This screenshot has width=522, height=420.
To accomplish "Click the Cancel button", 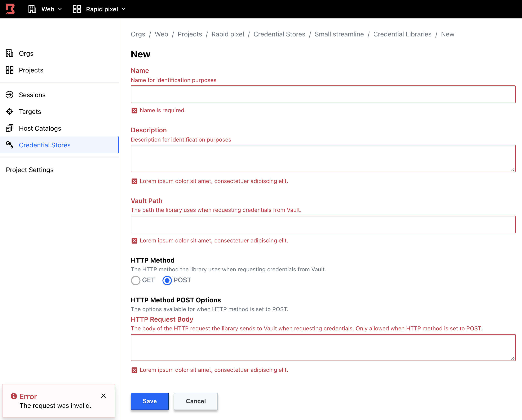I will [x=196, y=401].
